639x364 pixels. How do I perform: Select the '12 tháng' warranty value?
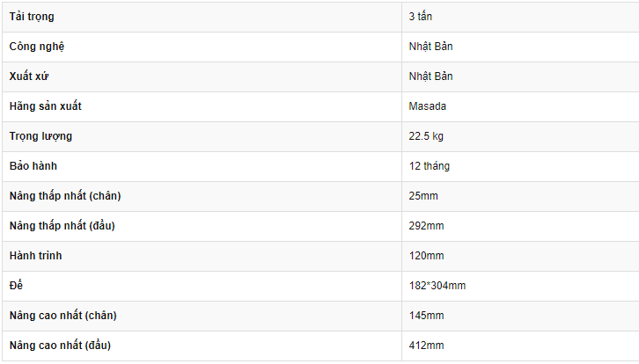tap(430, 166)
